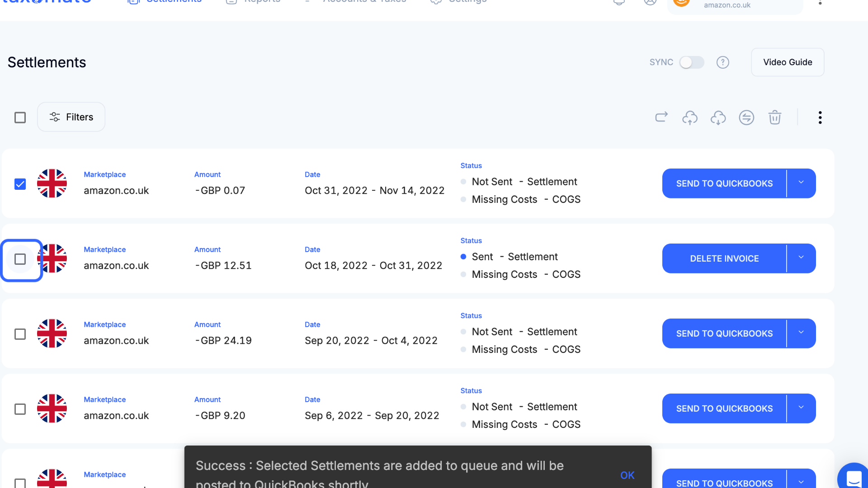Screen dimensions: 868x488
Task: Check the -GBP 12.51 settlement checkbox
Action: coord(20,259)
